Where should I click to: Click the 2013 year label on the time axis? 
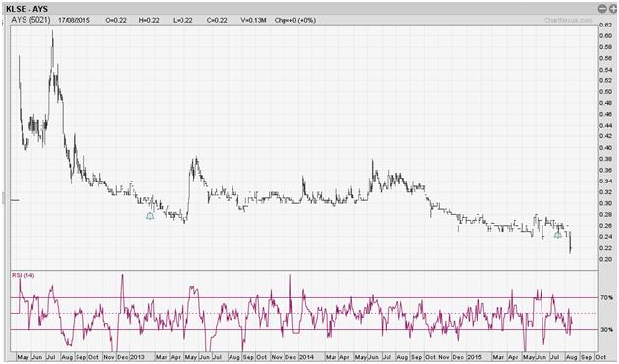click(x=137, y=357)
